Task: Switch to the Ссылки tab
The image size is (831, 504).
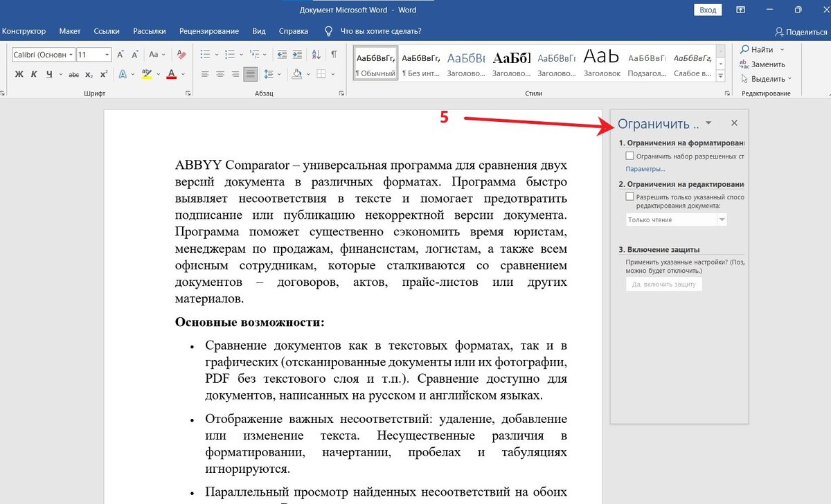Action: pyautogui.click(x=107, y=31)
